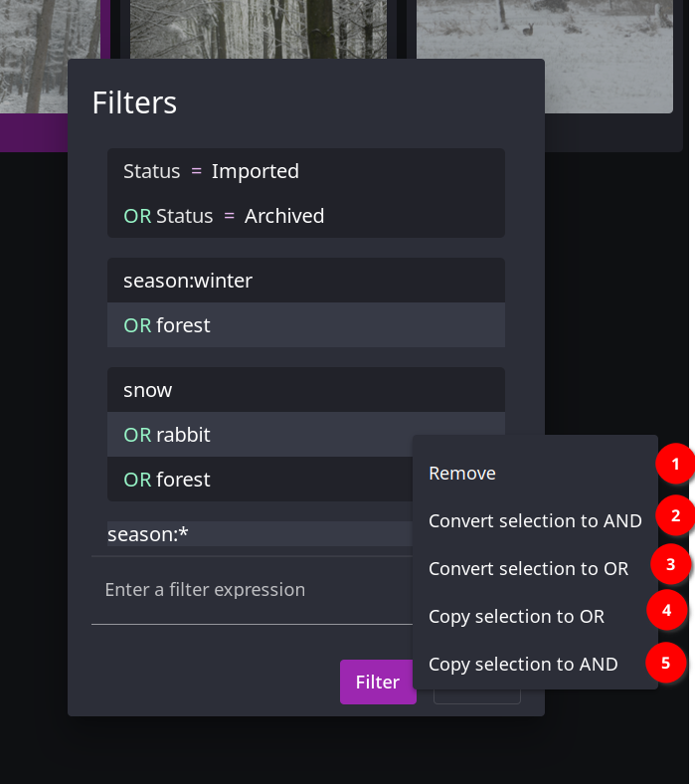Click the purple Filter button
This screenshot has height=784, width=695.
click(378, 682)
